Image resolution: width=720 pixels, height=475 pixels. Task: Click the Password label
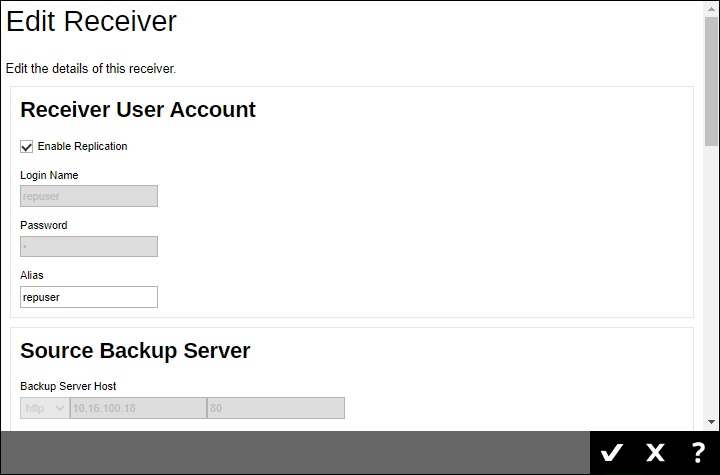tap(44, 225)
